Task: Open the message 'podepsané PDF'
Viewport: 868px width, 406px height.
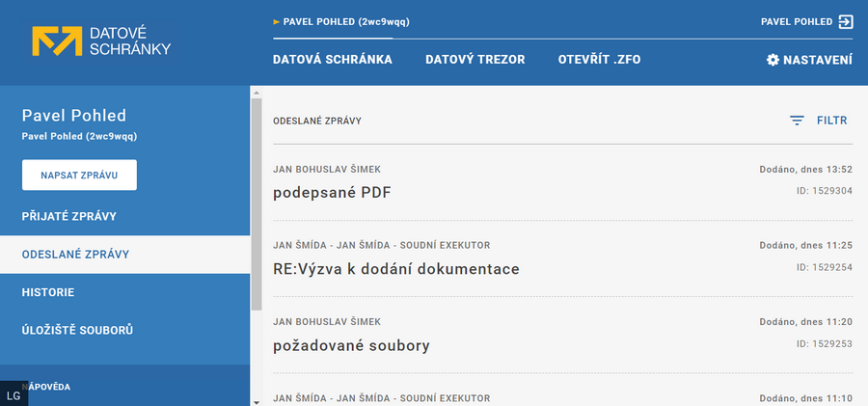Action: pos(332,192)
